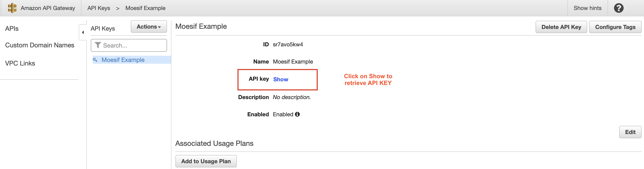
Task: Show the API key value
Action: [x=280, y=79]
